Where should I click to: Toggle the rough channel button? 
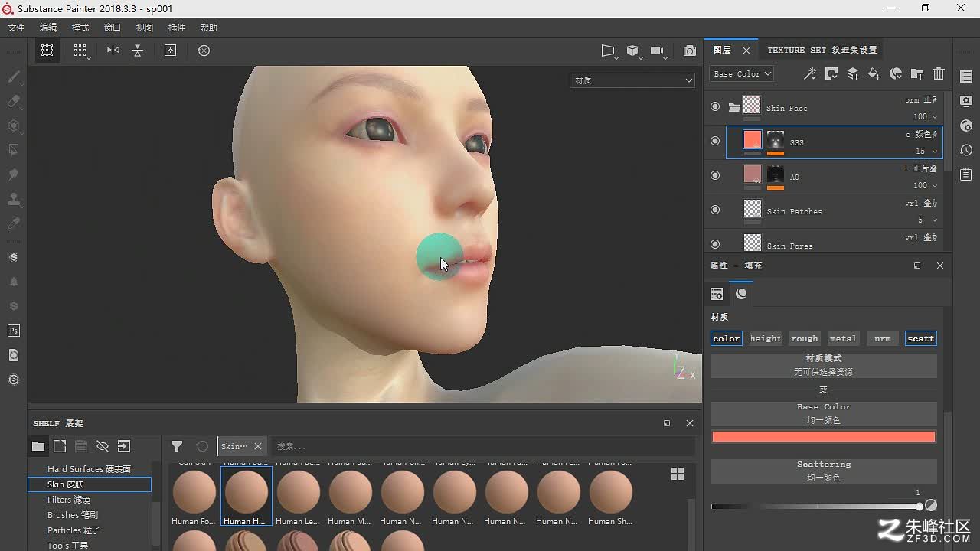(x=805, y=338)
